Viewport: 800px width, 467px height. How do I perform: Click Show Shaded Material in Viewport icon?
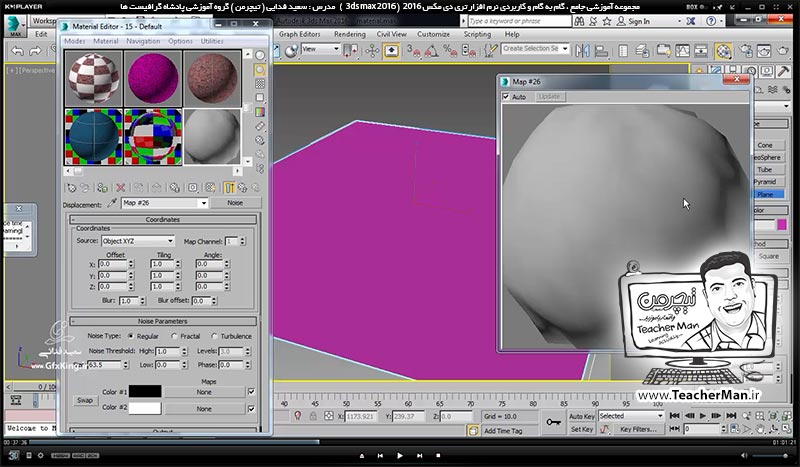[x=210, y=188]
